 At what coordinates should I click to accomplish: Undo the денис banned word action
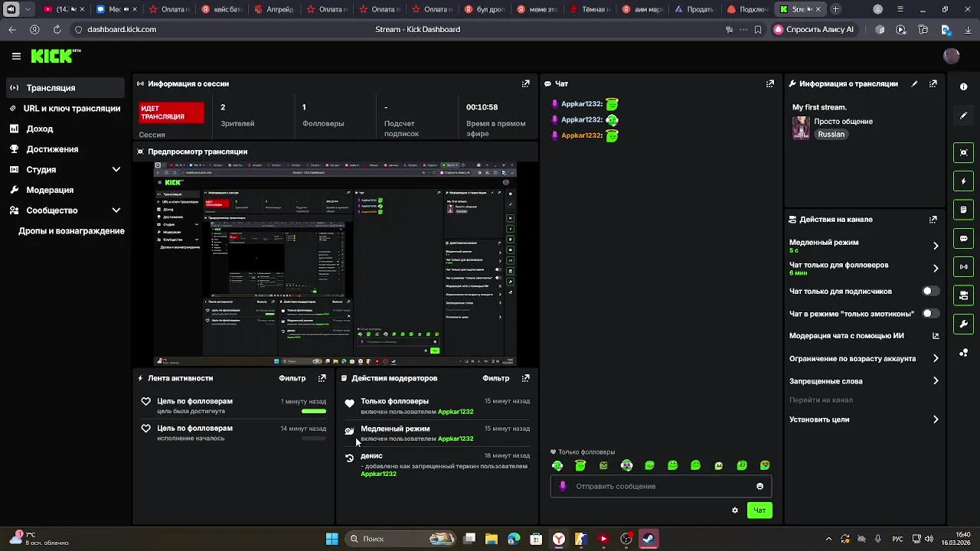(x=350, y=458)
